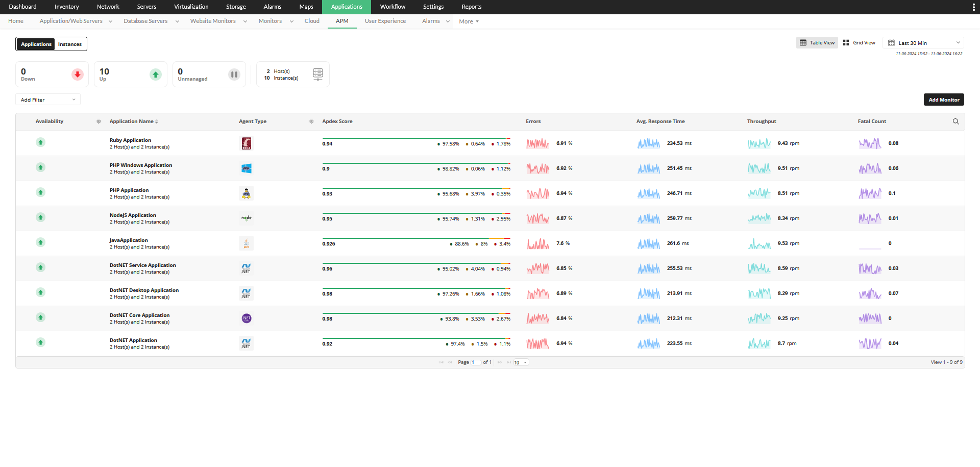The height and width of the screenshot is (467, 980).
Task: Click the Add Monitor button
Action: [x=943, y=100]
